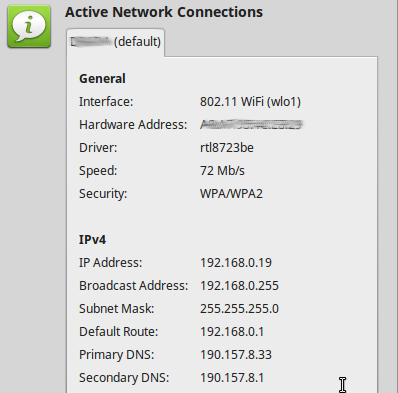This screenshot has height=393, width=398.
Task: Click the Active Network Connections heading
Action: [164, 12]
